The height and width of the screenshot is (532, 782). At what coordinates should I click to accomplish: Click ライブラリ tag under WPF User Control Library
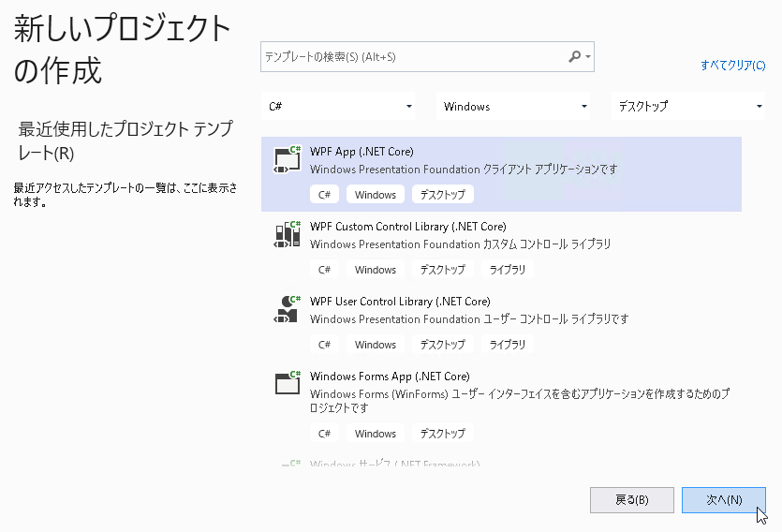click(508, 345)
